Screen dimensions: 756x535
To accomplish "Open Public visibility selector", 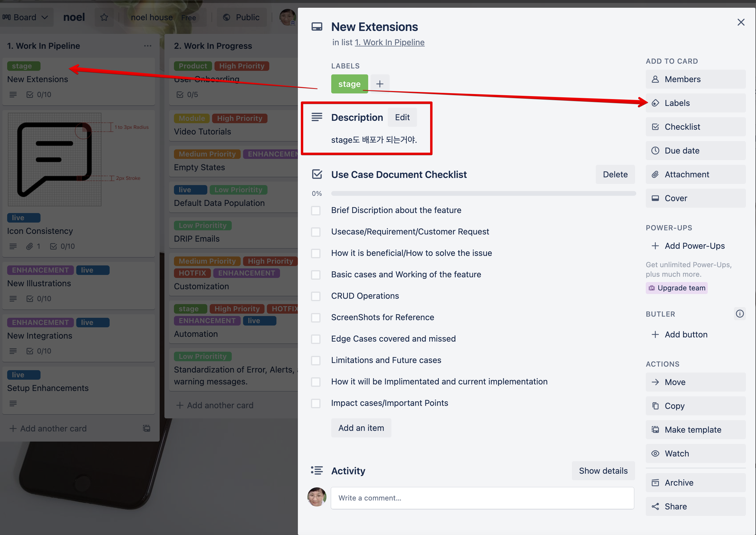I will click(241, 17).
